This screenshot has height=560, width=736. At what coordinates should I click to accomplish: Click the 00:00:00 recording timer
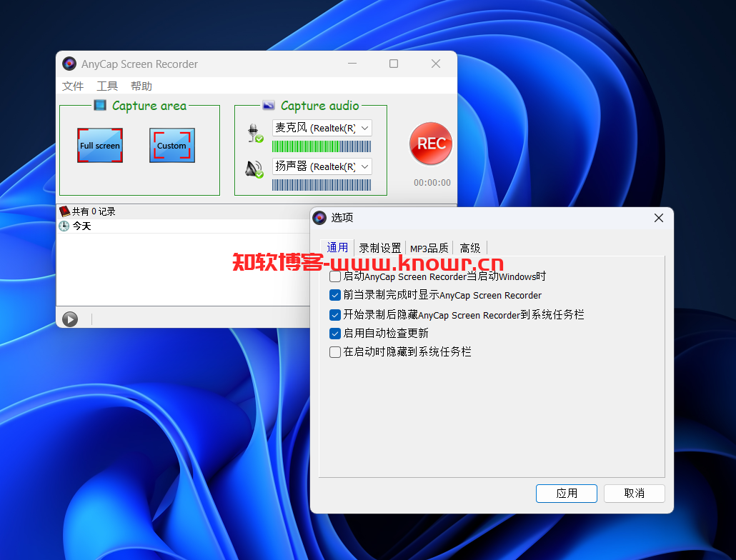pyautogui.click(x=432, y=182)
